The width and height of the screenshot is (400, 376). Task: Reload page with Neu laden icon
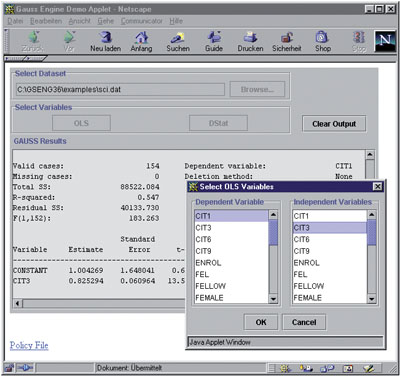tap(105, 37)
